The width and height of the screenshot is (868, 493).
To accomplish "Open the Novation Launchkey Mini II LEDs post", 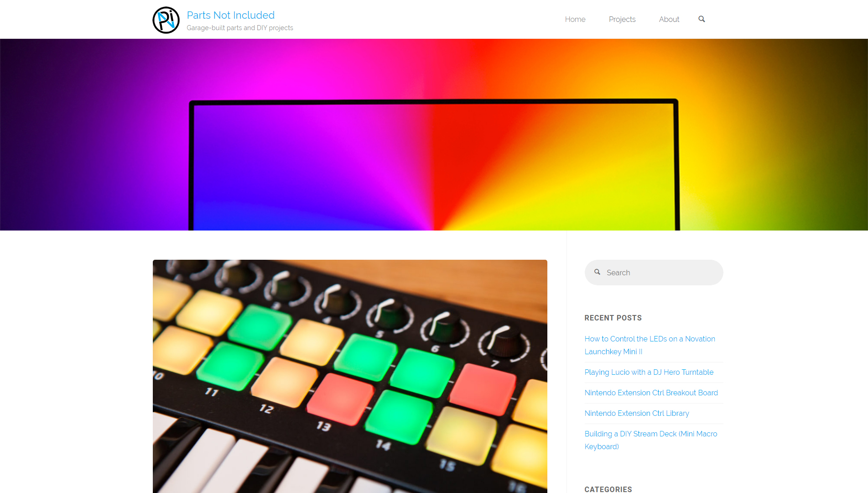I will coord(650,345).
